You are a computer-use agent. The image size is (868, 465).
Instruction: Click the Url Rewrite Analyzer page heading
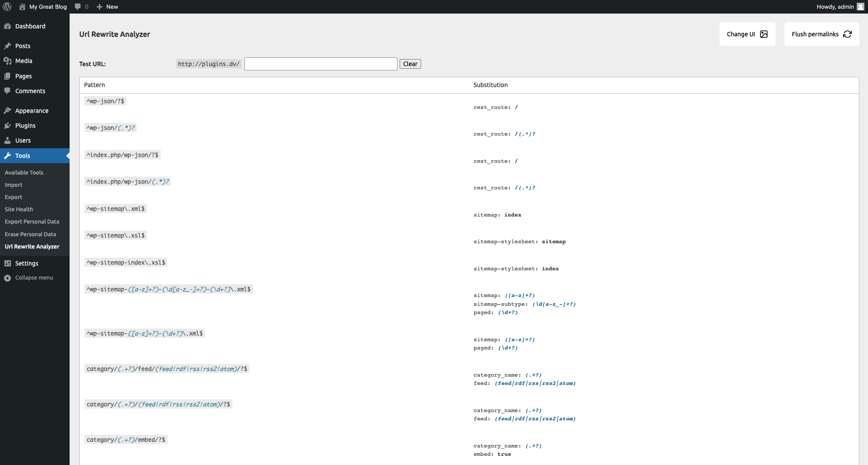tap(115, 34)
